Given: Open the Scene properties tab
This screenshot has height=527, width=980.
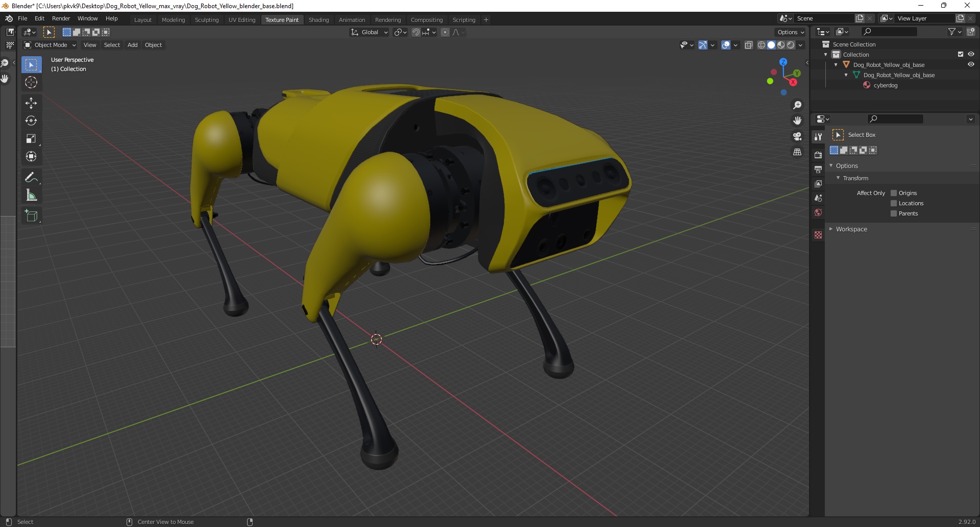Looking at the screenshot, I should 818,198.
